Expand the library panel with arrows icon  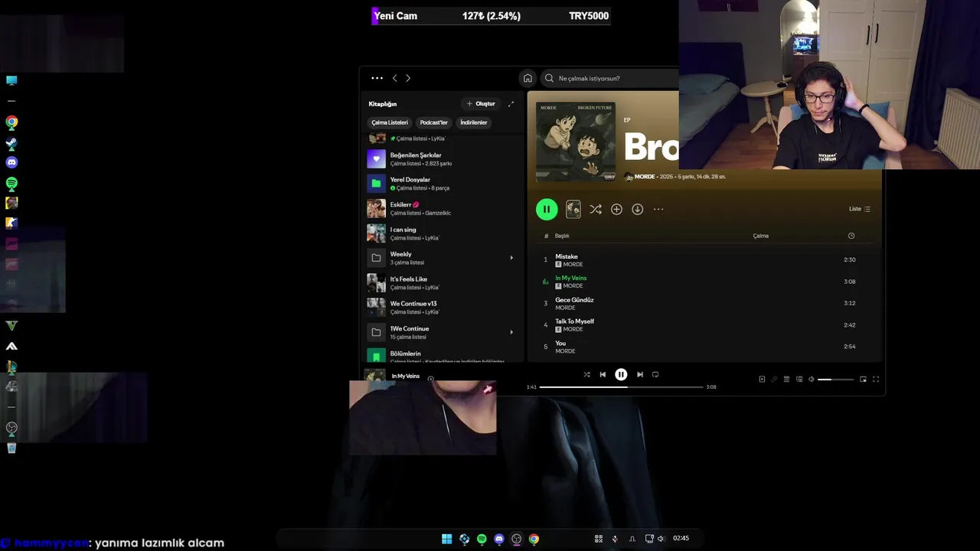click(x=511, y=103)
